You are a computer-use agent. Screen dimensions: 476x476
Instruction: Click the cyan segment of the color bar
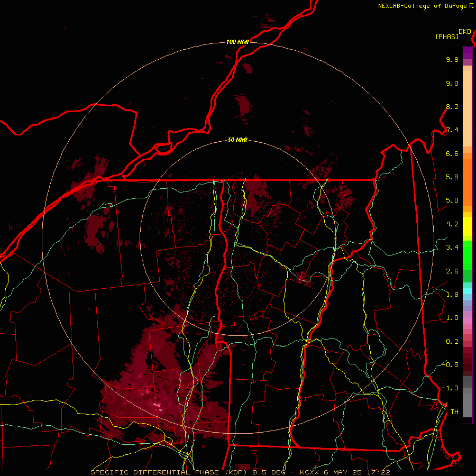coord(467,290)
